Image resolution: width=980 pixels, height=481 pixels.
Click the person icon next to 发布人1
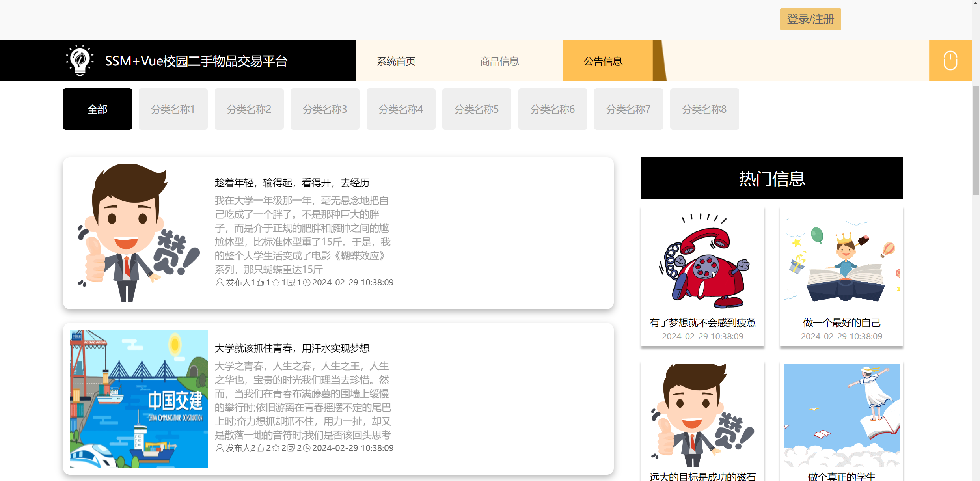(219, 282)
